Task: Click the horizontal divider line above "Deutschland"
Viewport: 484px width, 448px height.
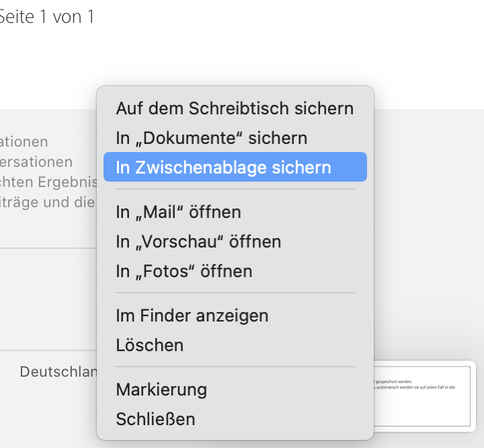Action: tap(47, 350)
